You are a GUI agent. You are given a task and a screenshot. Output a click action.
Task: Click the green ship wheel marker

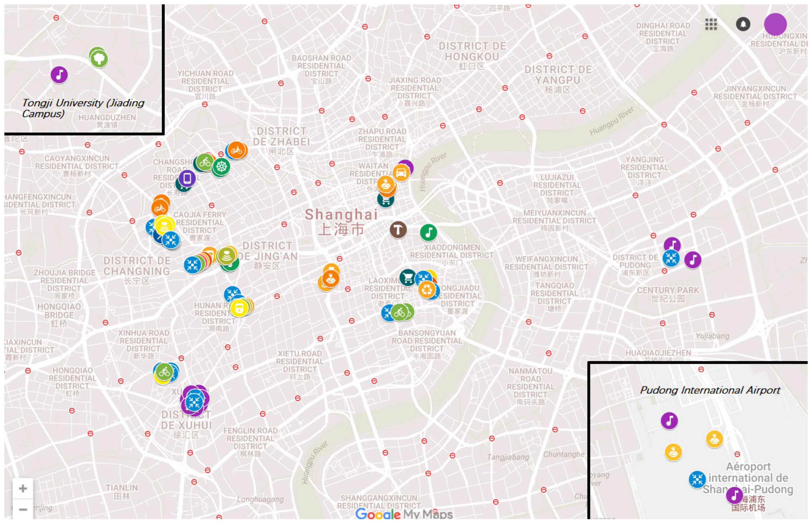(221, 166)
